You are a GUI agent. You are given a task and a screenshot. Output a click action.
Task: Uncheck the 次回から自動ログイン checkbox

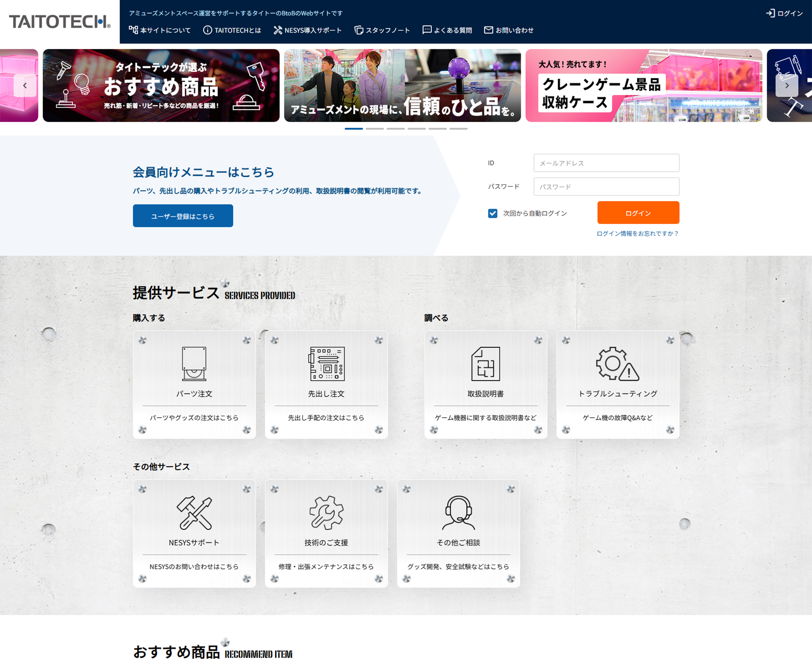pos(492,213)
